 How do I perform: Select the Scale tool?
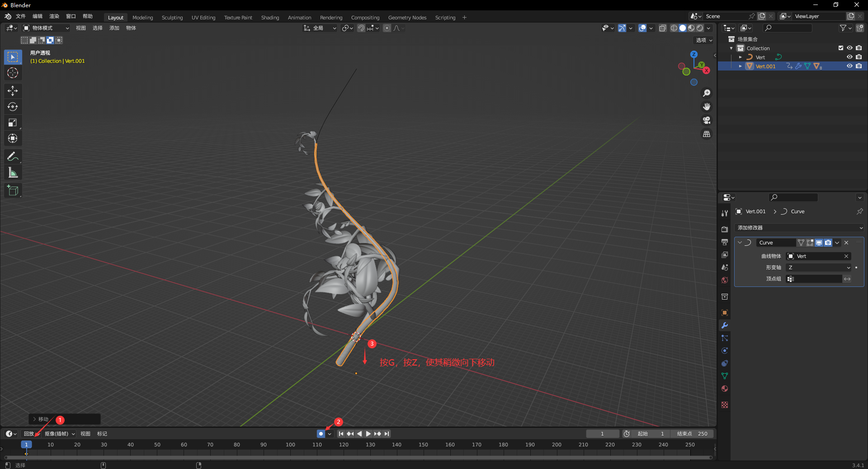pyautogui.click(x=13, y=122)
